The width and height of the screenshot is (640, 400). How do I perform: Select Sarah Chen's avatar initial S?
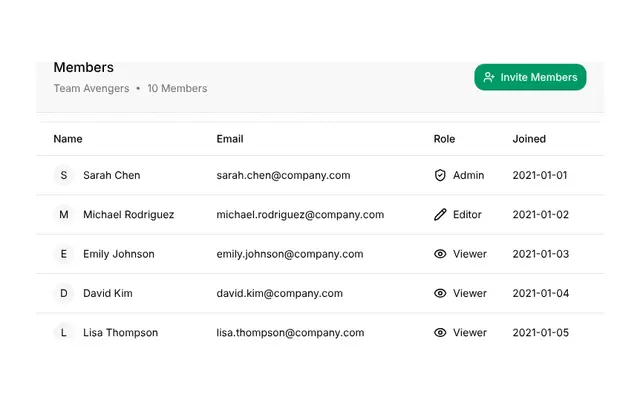[64, 175]
